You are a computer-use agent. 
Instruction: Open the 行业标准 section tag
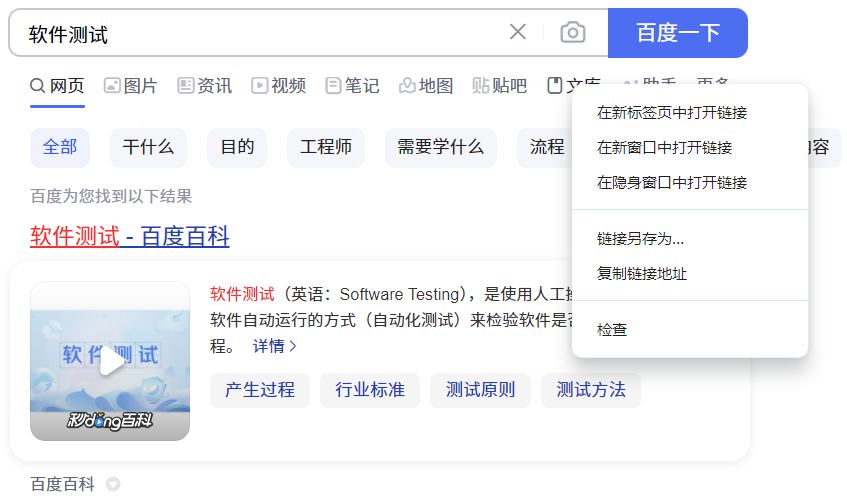pos(370,390)
